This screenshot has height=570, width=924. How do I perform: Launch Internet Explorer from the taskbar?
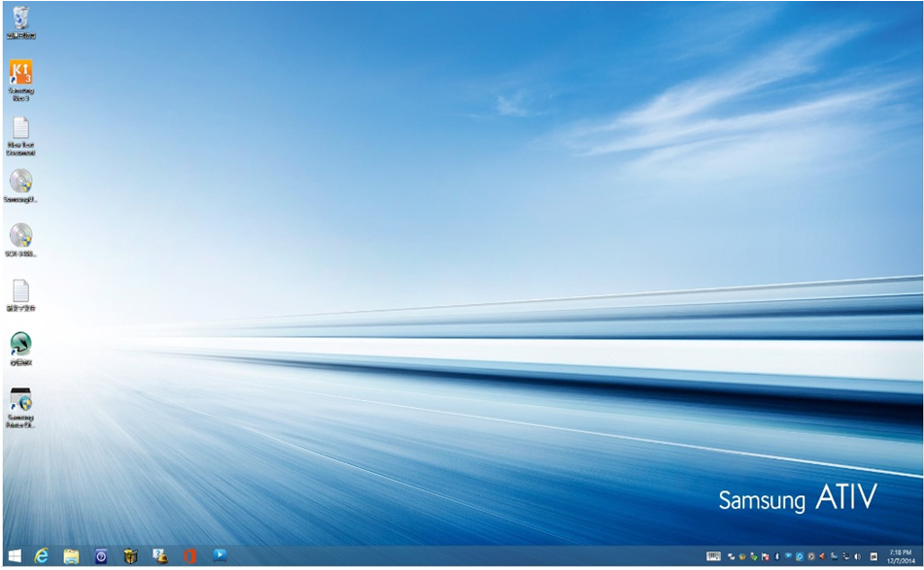[x=41, y=555]
